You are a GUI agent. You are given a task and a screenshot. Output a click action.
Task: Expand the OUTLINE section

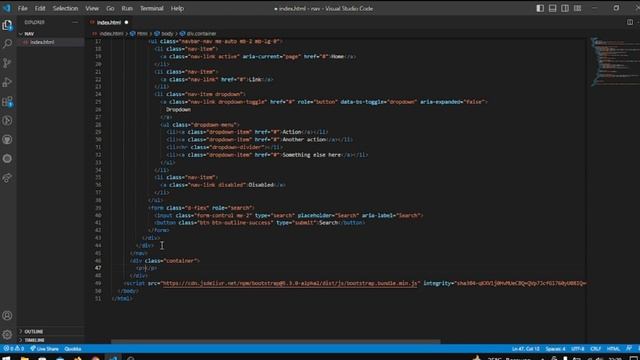[33, 331]
